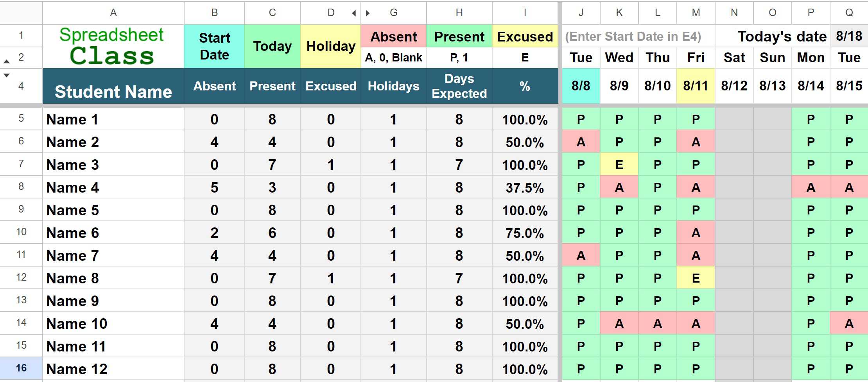Screen dimensions: 868x382
Task: Select the pink Absent legend cell
Action: [394, 36]
